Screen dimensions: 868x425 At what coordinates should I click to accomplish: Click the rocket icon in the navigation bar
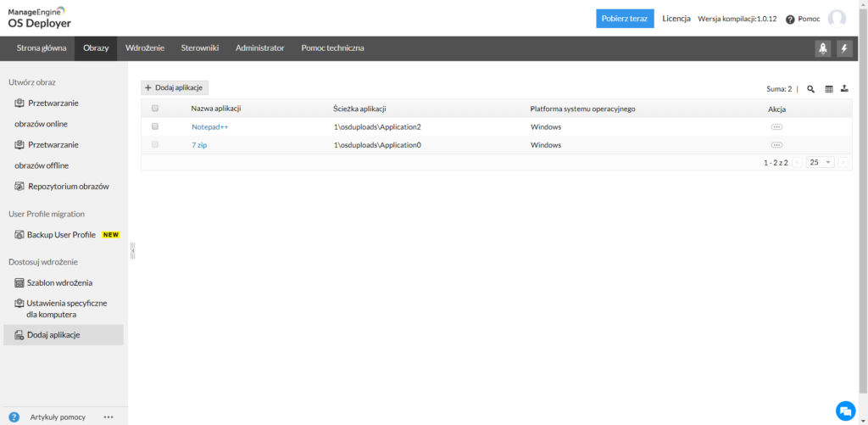coord(822,48)
